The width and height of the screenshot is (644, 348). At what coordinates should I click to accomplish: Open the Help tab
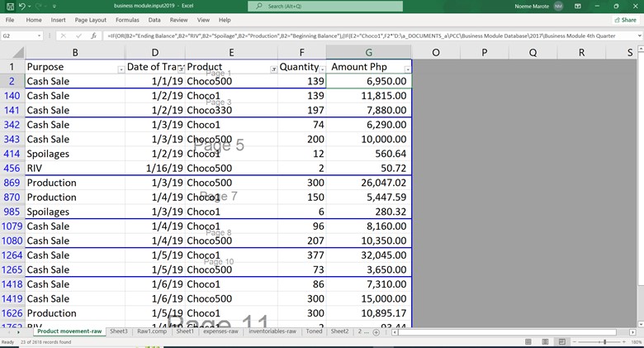225,20
